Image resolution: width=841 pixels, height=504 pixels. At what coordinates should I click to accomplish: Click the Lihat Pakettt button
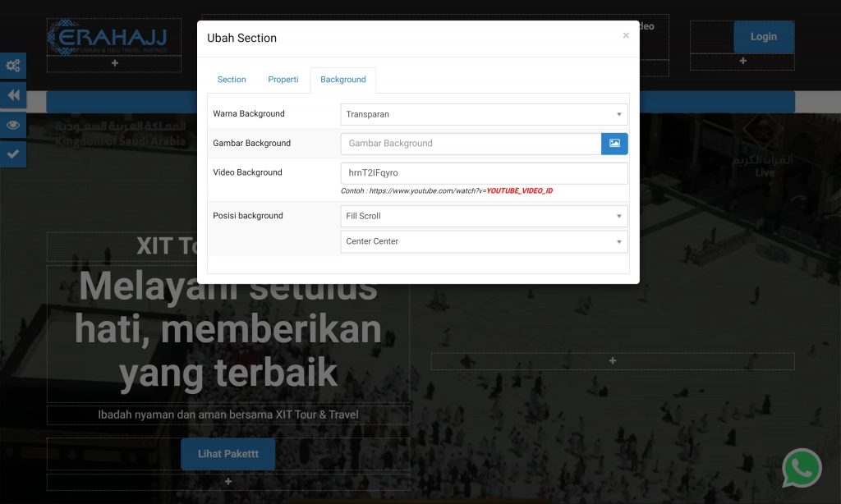[227, 453]
